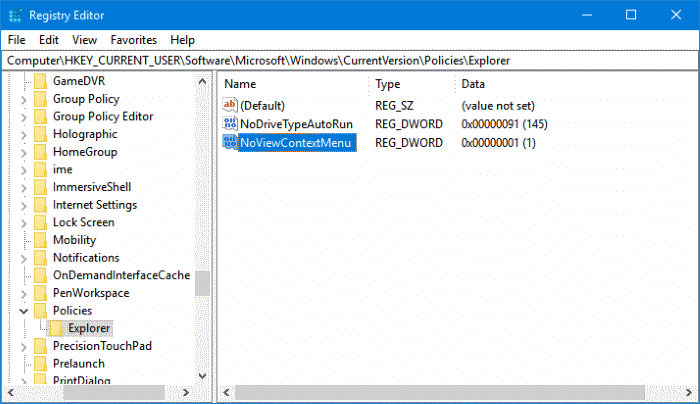Open the Help menu
700x404 pixels.
[x=182, y=40]
